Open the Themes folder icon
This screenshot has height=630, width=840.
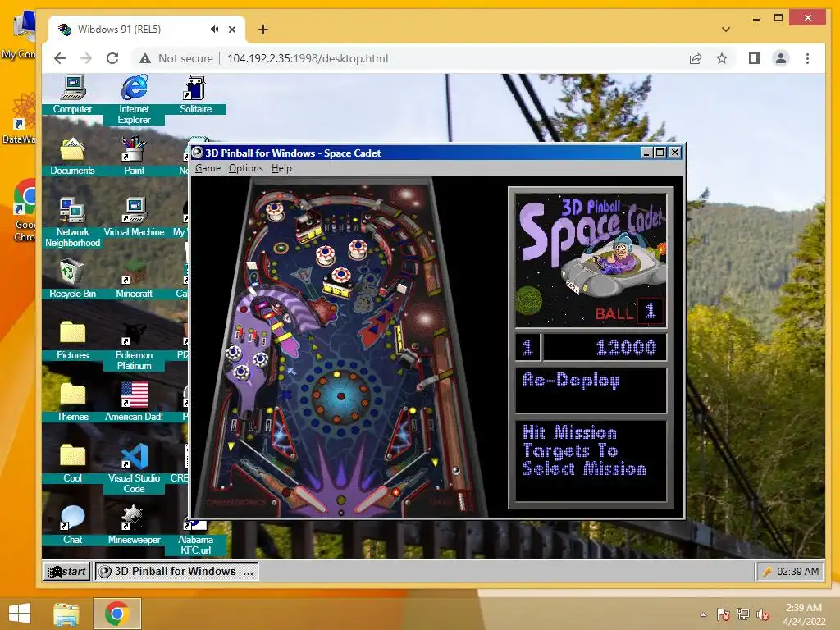[73, 402]
